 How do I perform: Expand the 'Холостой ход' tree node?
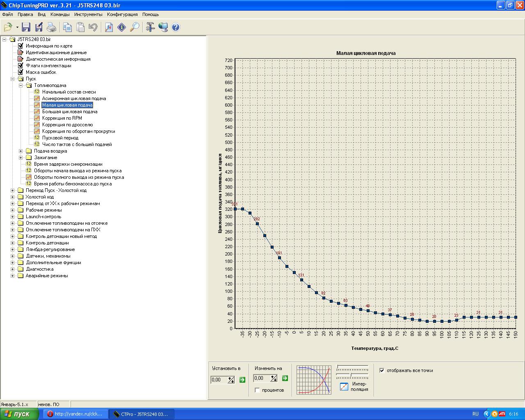pos(12,197)
